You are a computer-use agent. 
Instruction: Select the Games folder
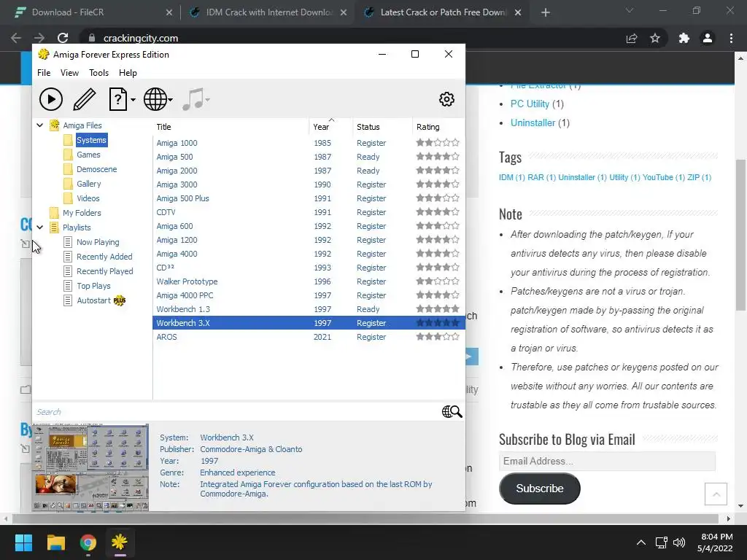pyautogui.click(x=88, y=155)
